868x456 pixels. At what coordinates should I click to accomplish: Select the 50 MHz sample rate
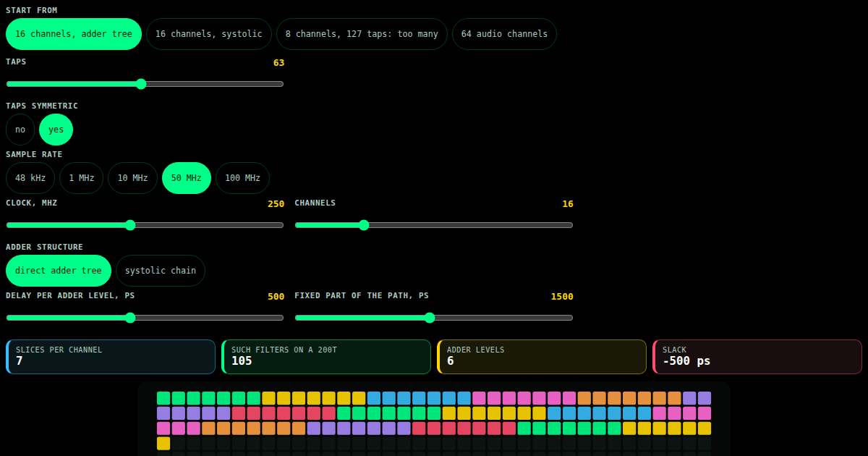(x=187, y=178)
